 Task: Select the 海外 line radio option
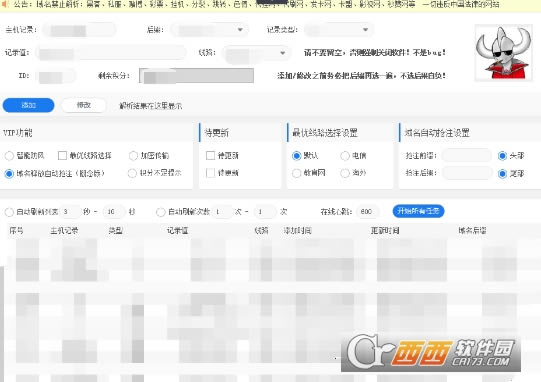tap(345, 173)
